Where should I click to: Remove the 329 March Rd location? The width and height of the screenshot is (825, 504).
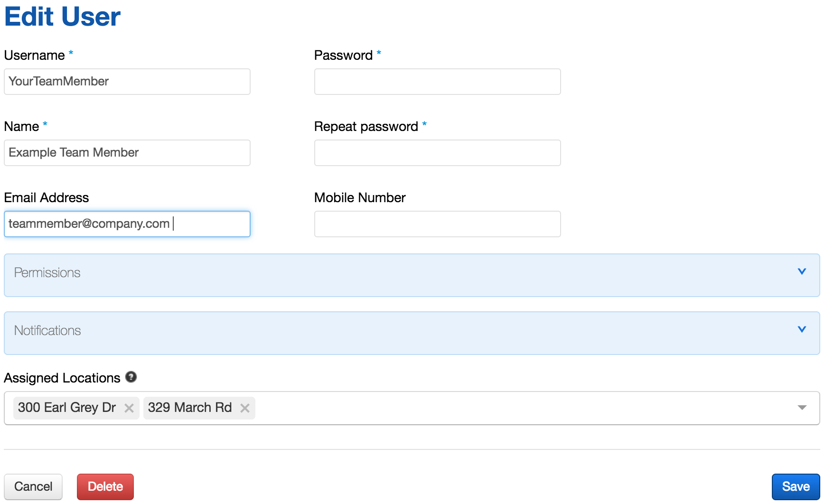click(x=245, y=408)
